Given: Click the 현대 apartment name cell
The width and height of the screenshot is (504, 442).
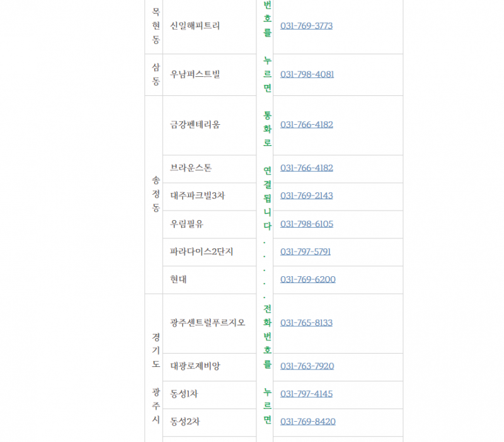Looking at the screenshot, I should point(210,280).
